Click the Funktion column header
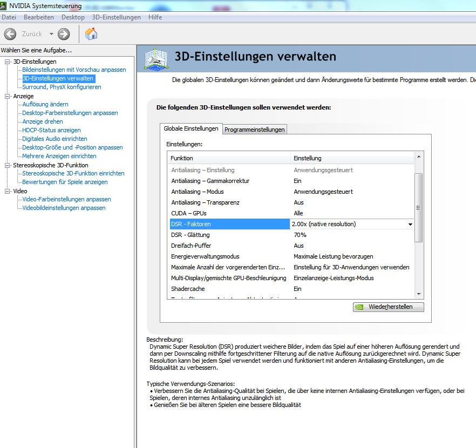The height and width of the screenshot is (448, 476). 229,158
